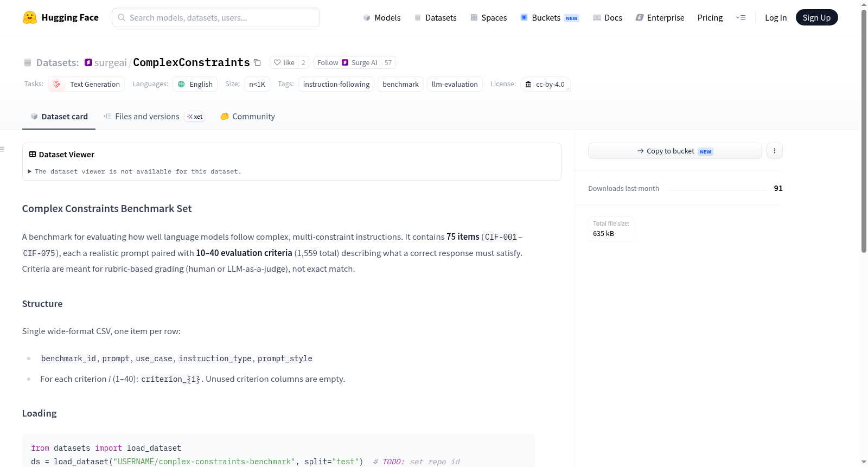
Task: Click the instruction_type code text
Action: click(215, 359)
